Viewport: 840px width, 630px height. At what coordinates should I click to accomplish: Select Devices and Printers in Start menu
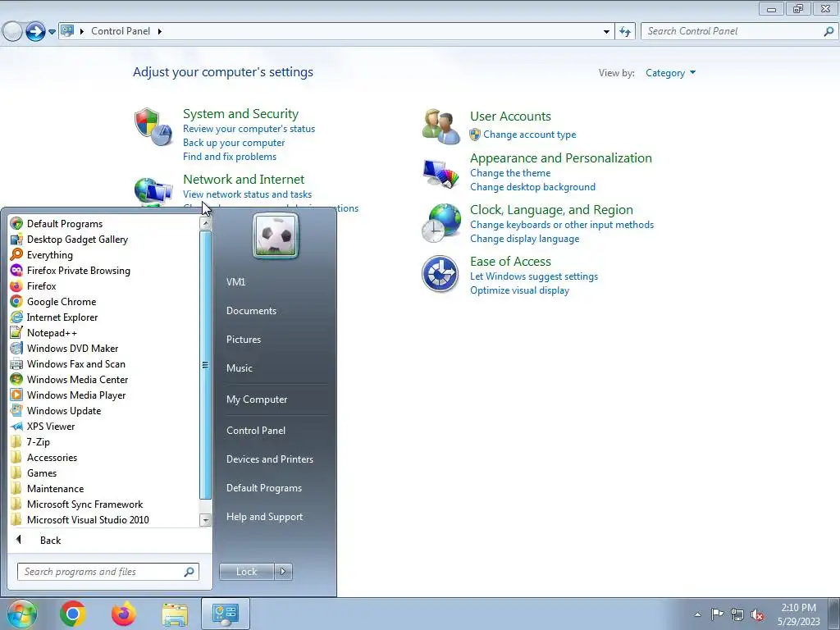(x=269, y=459)
